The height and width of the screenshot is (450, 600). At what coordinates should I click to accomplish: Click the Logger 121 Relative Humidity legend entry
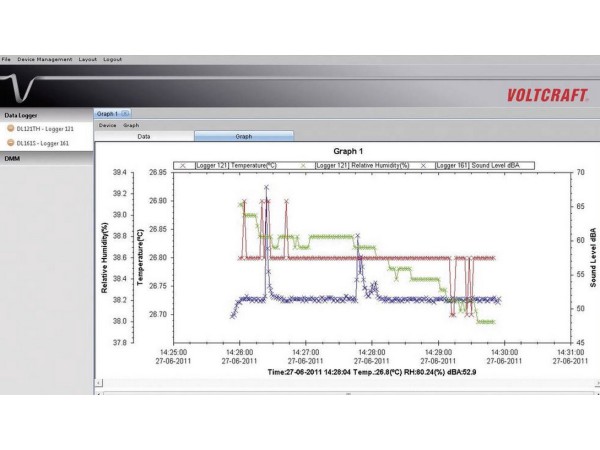coord(362,165)
